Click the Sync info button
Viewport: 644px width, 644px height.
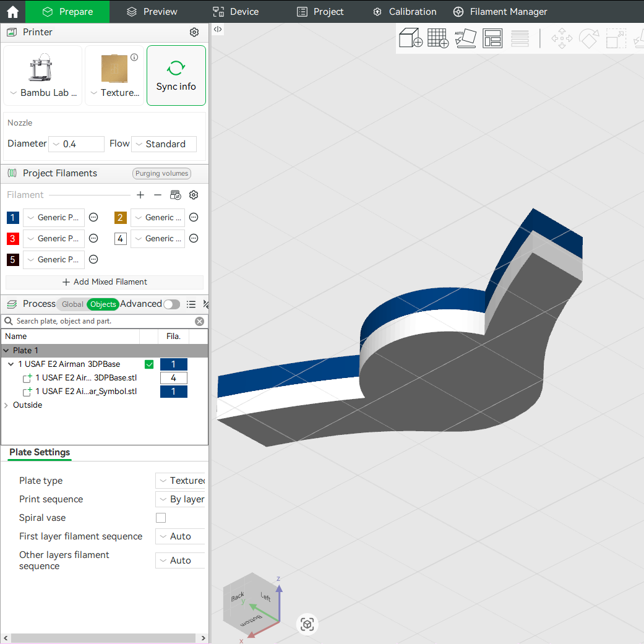pos(176,75)
